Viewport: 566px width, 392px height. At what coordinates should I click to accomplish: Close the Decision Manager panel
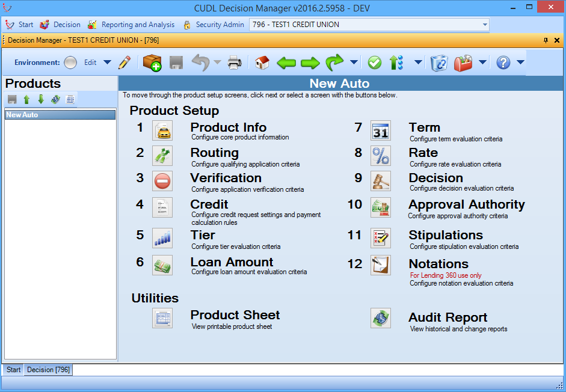click(x=557, y=40)
